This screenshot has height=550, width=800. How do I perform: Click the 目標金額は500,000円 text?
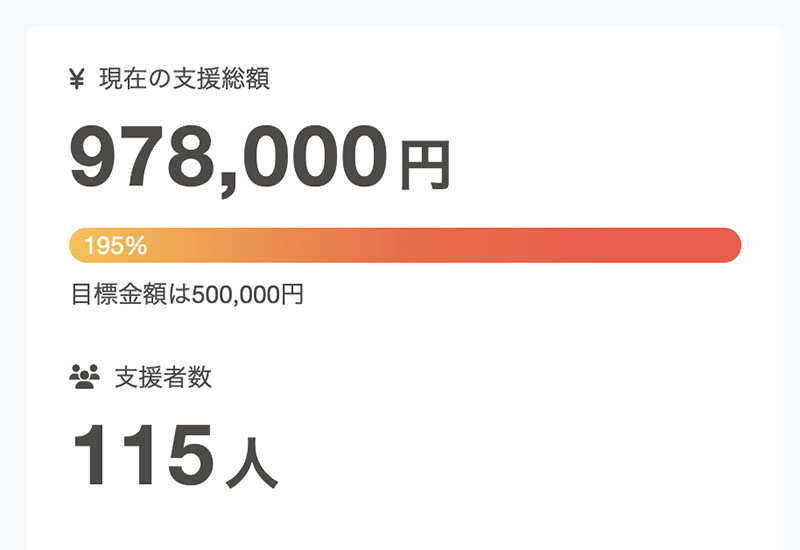click(187, 295)
